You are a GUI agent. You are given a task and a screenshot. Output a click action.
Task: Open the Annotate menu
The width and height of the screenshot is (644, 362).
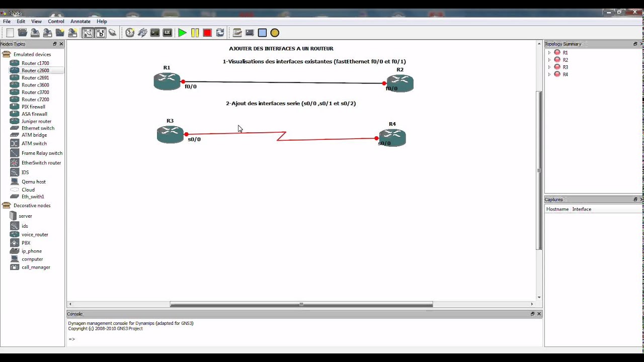pyautogui.click(x=80, y=22)
